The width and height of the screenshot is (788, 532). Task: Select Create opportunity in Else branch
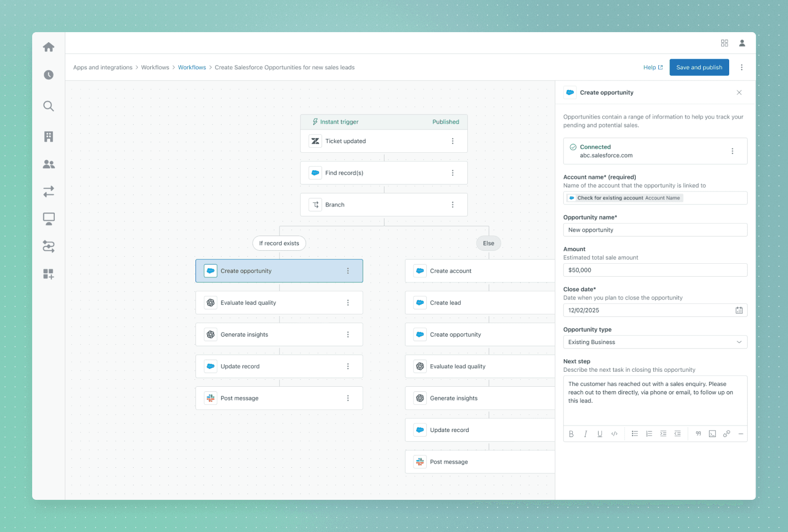[x=480, y=335]
